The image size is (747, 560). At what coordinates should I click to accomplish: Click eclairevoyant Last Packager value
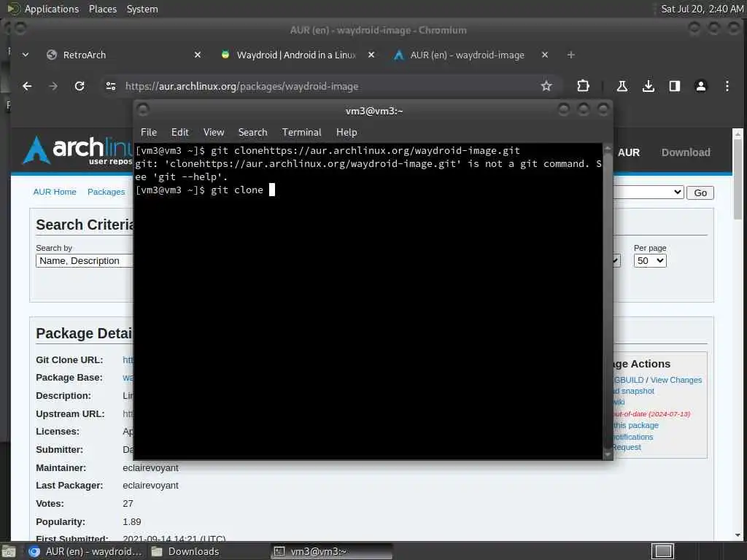150,486
